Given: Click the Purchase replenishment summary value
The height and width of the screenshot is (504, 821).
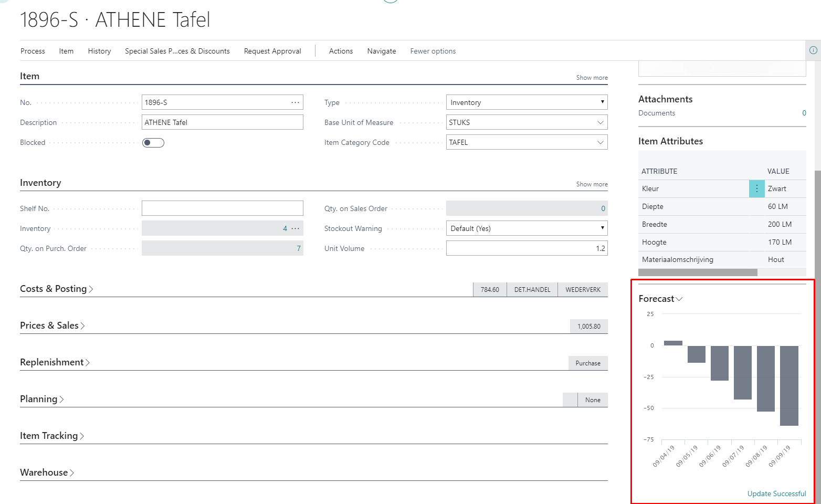Looking at the screenshot, I should (x=588, y=363).
